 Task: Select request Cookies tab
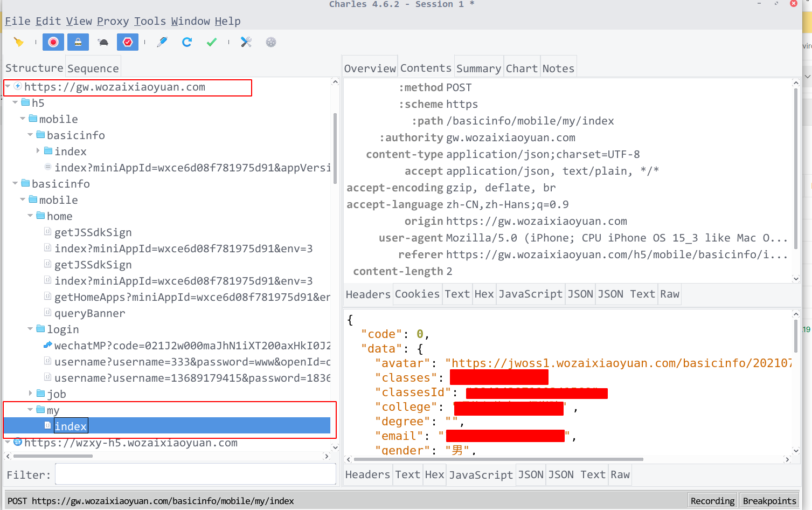[417, 294]
